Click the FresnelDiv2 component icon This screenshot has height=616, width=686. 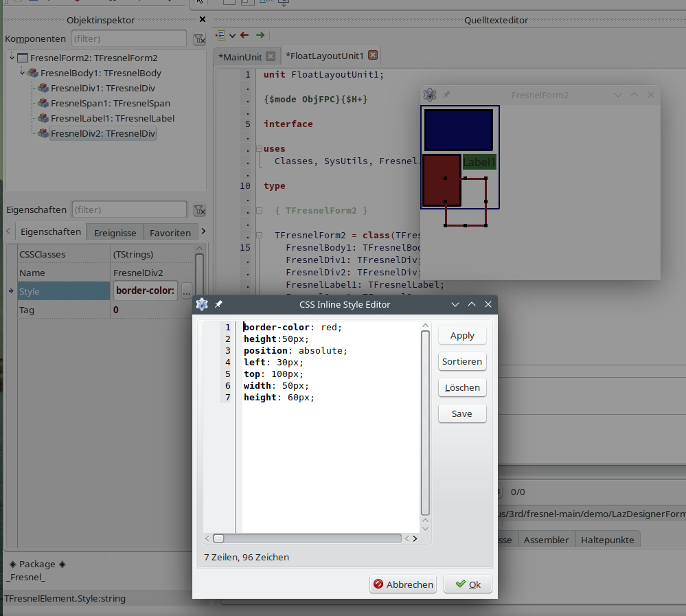pyautogui.click(x=43, y=133)
